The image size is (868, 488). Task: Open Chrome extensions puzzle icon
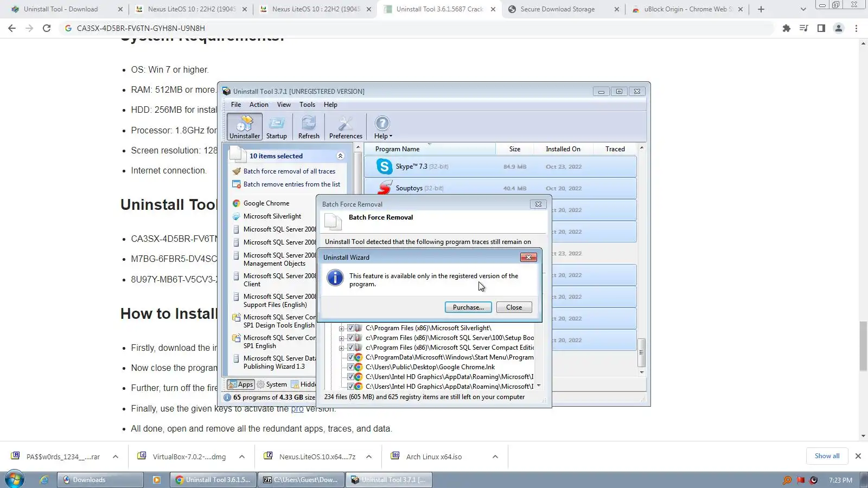787,28
